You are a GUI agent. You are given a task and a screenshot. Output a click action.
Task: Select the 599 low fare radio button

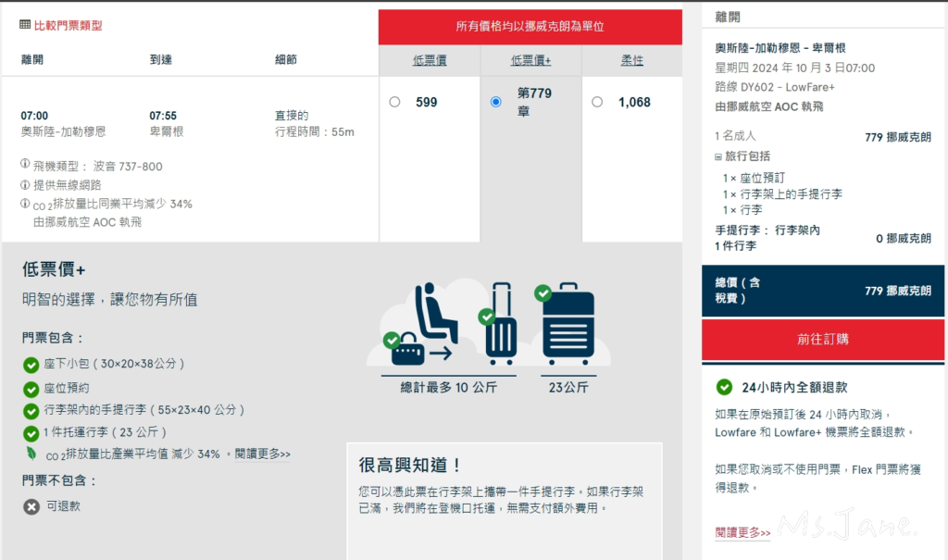(395, 102)
